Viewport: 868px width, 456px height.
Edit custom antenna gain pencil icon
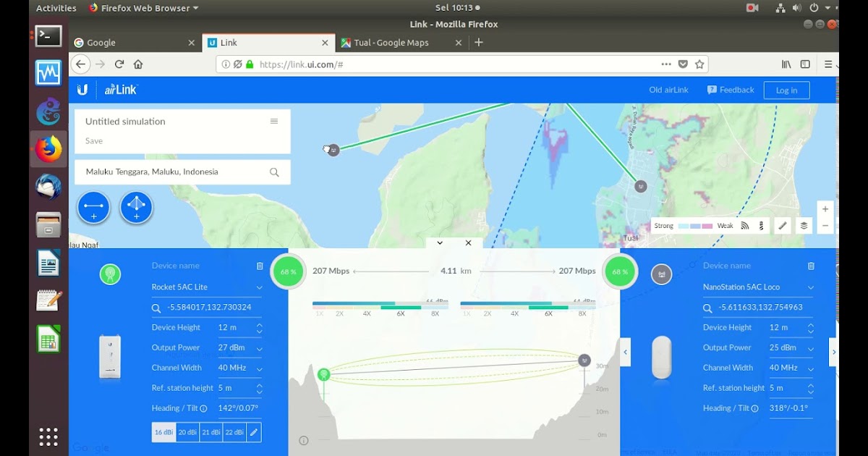click(x=253, y=432)
